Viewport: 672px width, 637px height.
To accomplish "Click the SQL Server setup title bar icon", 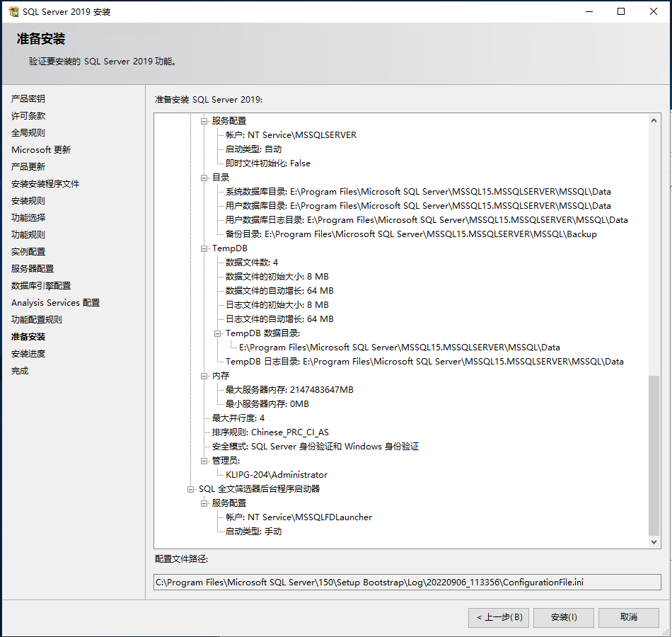I will pyautogui.click(x=13, y=11).
